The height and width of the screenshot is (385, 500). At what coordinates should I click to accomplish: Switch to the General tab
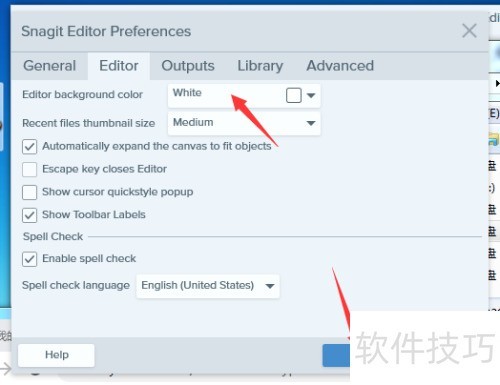[50, 66]
